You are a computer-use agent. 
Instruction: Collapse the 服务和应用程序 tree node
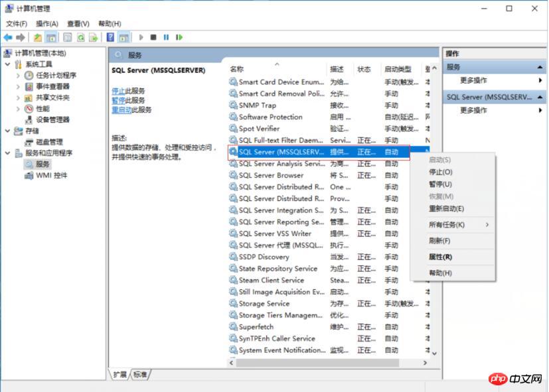click(x=8, y=153)
